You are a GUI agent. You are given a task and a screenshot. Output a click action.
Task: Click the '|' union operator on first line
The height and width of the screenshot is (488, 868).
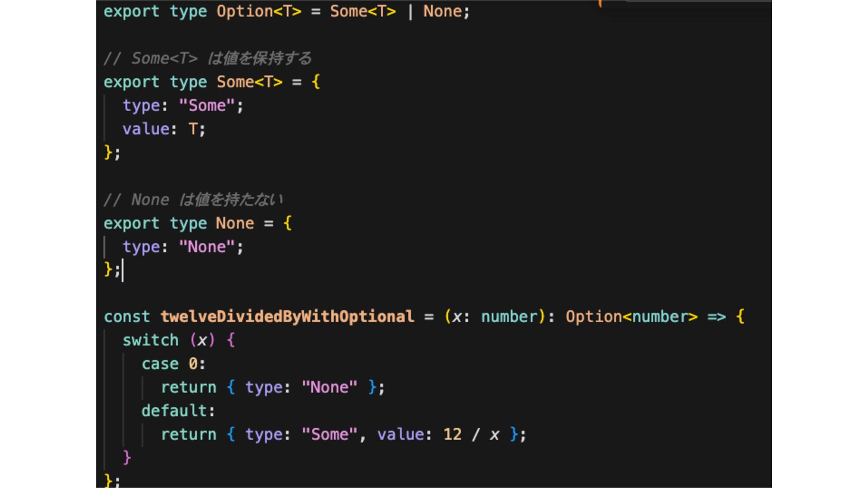410,11
